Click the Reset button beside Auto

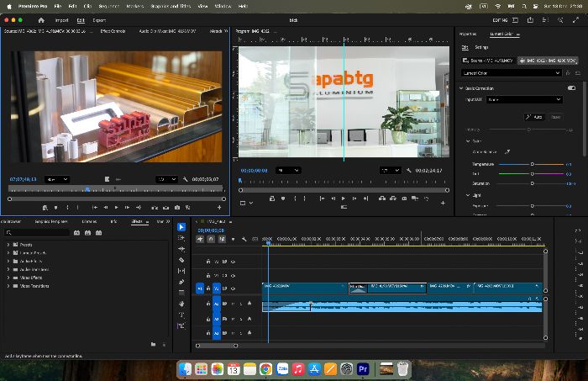[x=556, y=117]
